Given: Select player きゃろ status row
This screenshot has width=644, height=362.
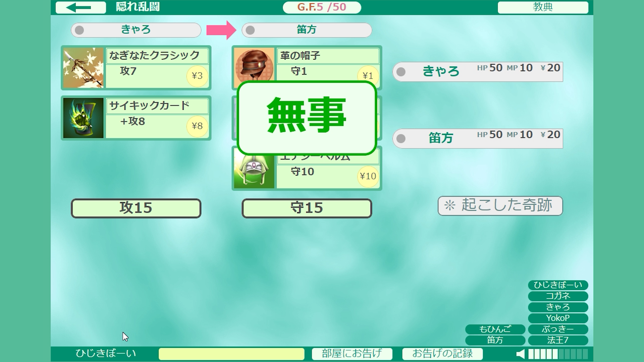Looking at the screenshot, I should 478,71.
